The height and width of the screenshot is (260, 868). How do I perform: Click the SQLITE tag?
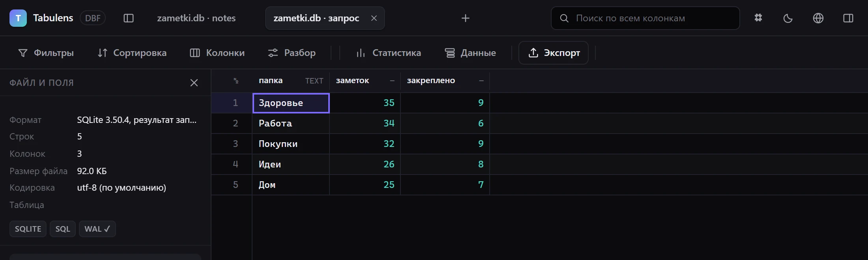click(28, 229)
